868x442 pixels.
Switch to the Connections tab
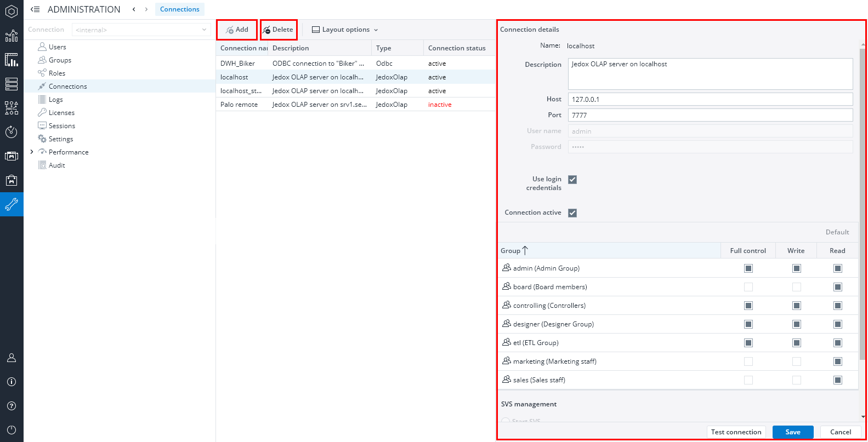pyautogui.click(x=180, y=9)
